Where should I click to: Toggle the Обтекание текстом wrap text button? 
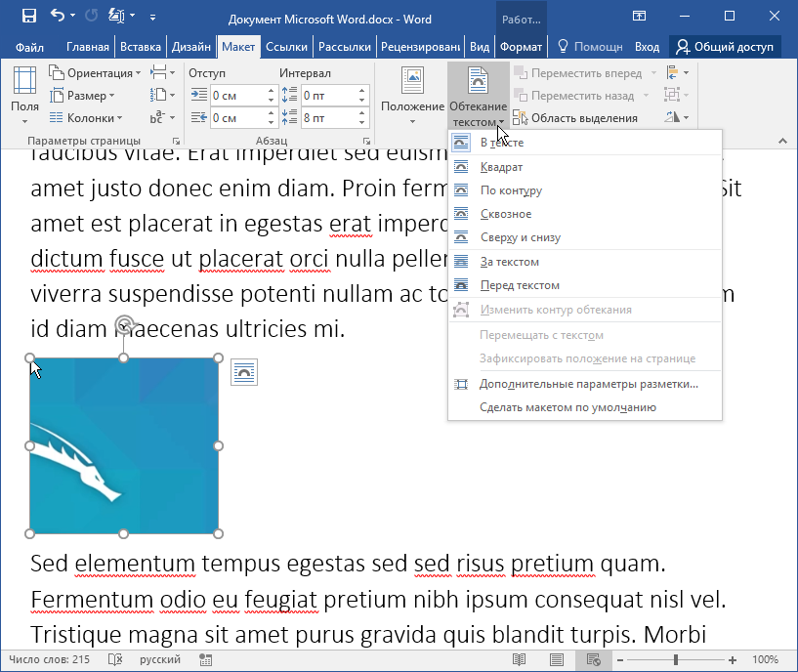click(x=478, y=95)
